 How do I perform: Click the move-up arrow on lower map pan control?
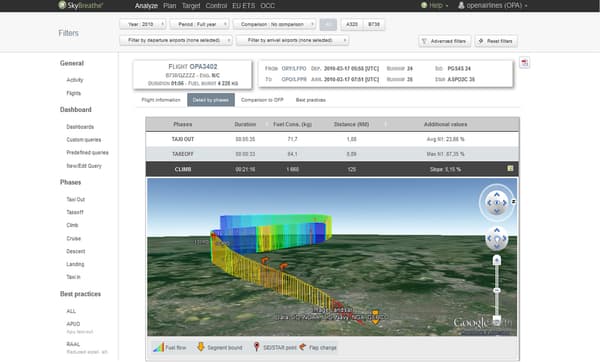(497, 230)
